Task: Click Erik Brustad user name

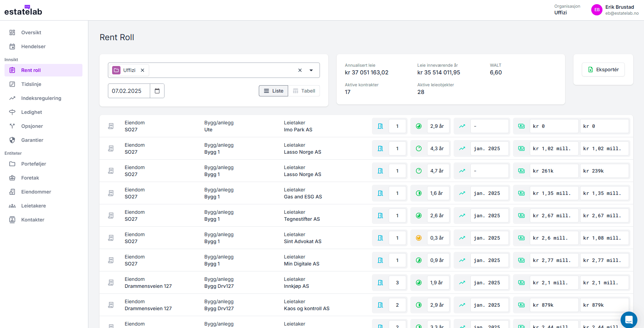Action: point(620,7)
